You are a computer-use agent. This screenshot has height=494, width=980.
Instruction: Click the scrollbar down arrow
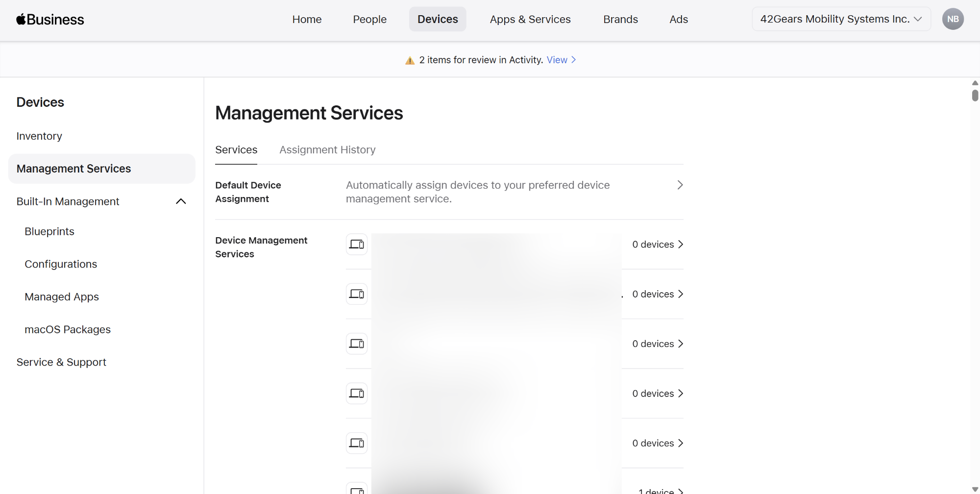[975, 489]
